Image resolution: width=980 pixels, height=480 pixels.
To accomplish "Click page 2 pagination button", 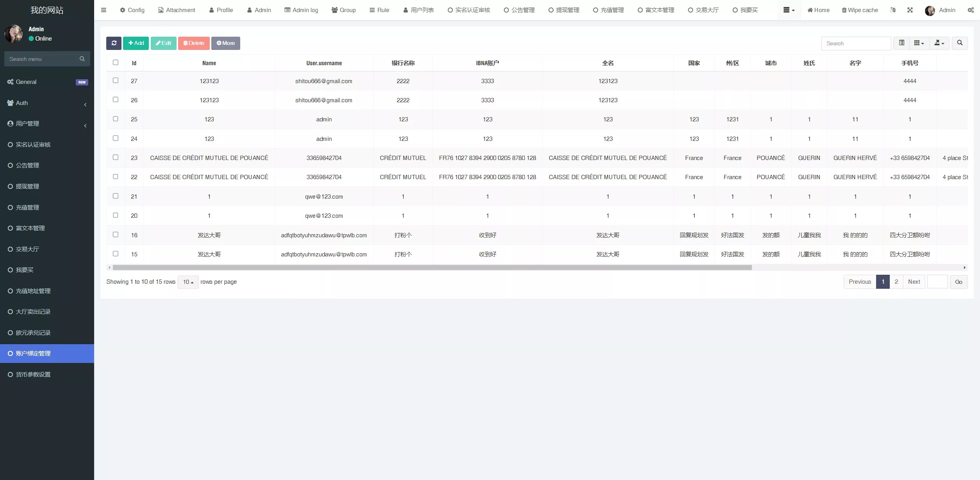I will pos(896,281).
